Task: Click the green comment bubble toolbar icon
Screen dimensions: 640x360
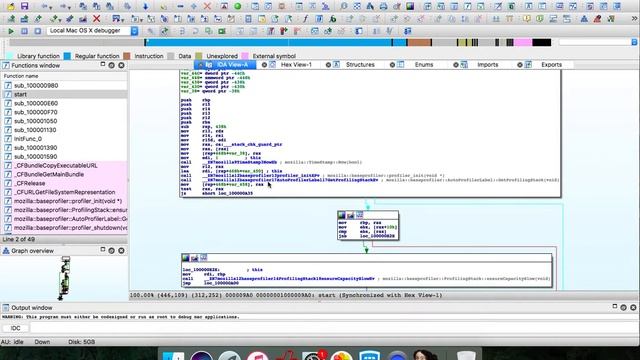Action: coord(540,19)
